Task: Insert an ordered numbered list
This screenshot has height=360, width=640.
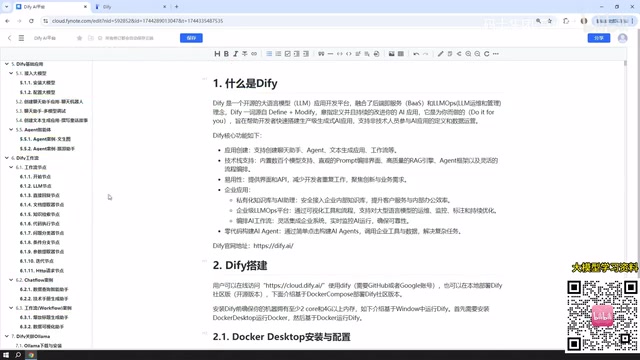Action: tap(278, 54)
